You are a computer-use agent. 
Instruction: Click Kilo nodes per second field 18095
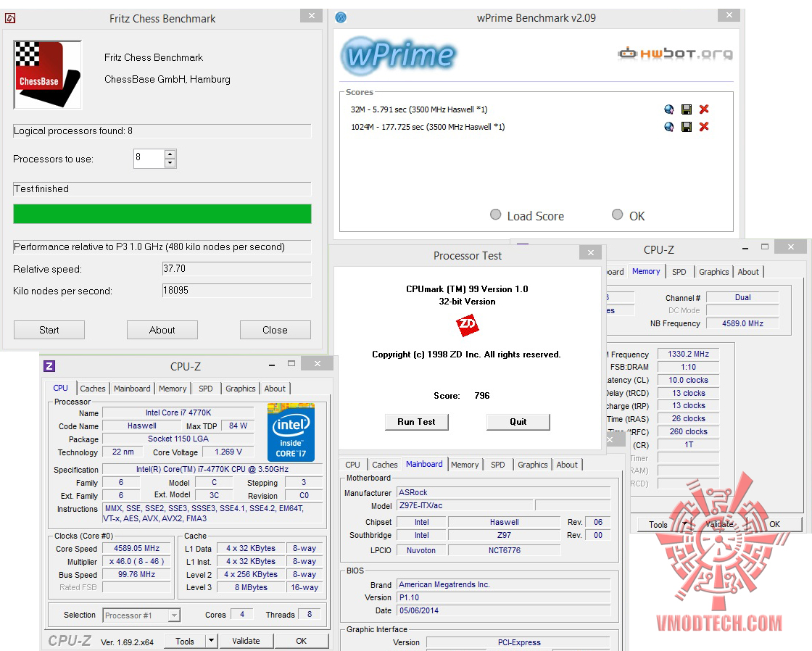(236, 291)
